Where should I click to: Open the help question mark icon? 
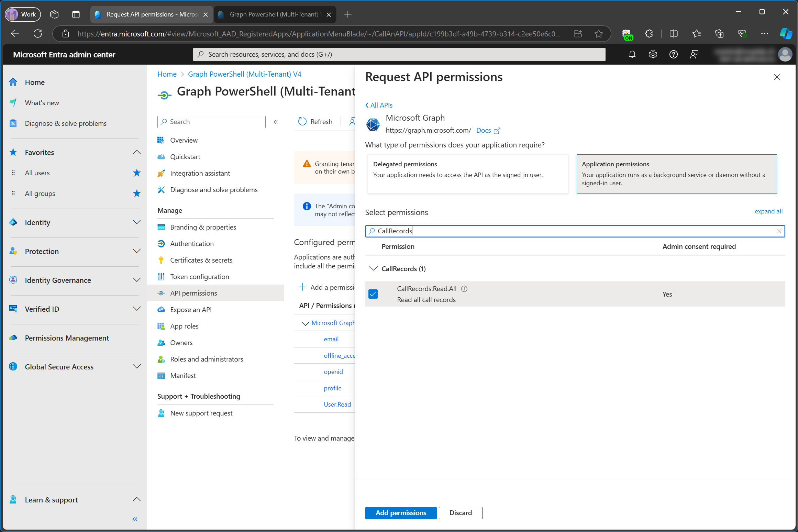coord(673,54)
